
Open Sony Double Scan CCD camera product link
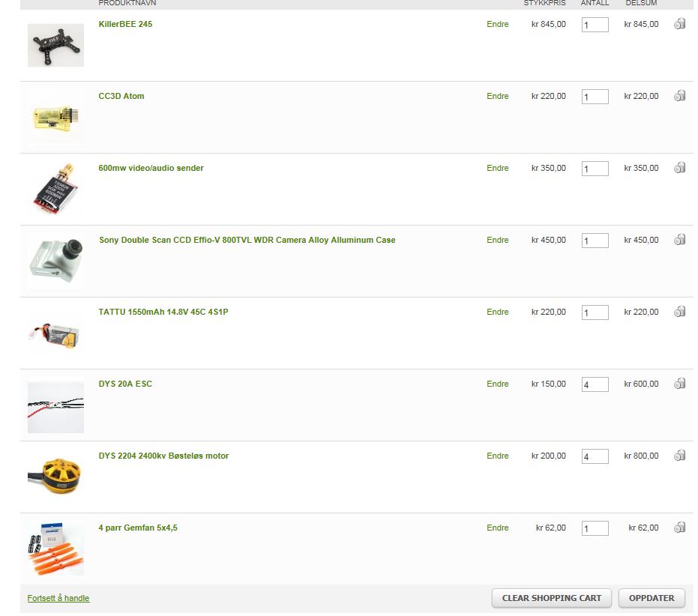(x=247, y=240)
